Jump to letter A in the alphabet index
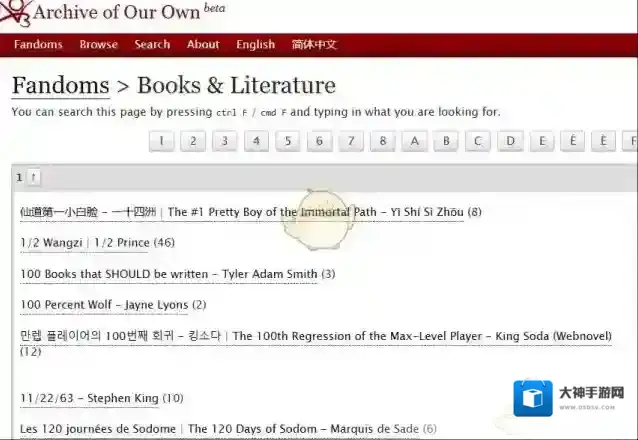The image size is (638, 440). coord(415,141)
